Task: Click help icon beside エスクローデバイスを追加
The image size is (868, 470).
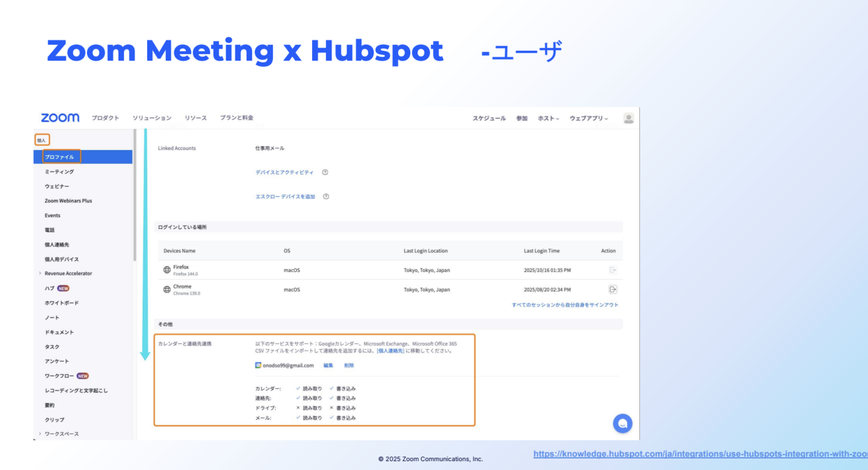Action: click(326, 196)
